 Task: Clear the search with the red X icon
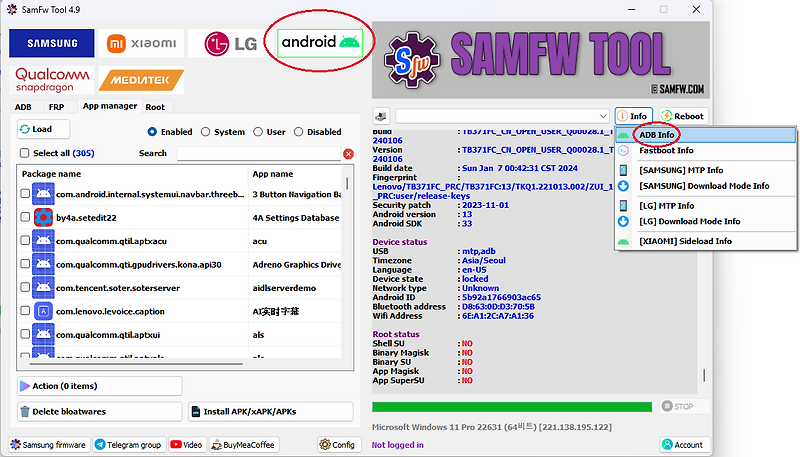coord(348,154)
